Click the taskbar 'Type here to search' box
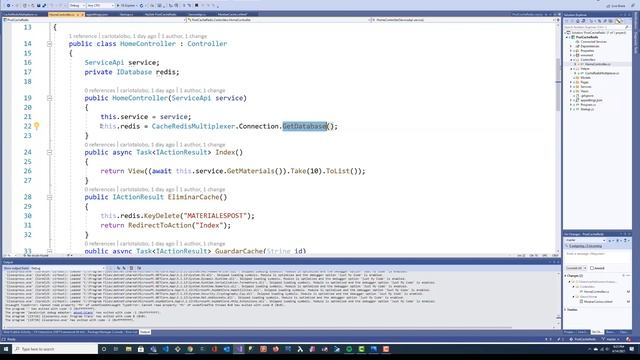 (x=56, y=349)
